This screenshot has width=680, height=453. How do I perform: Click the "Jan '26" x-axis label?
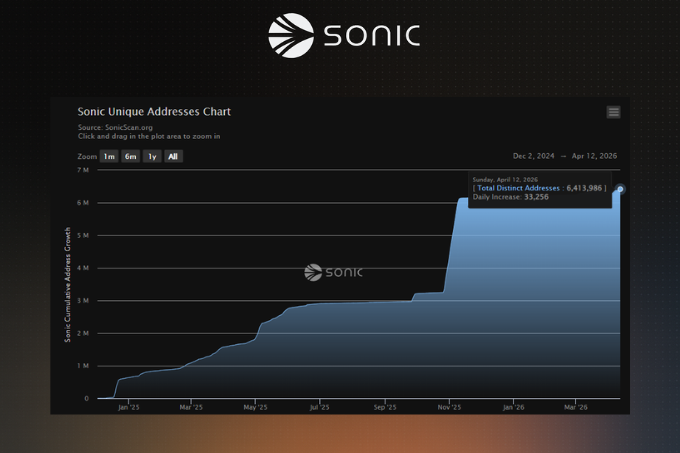[513, 407]
